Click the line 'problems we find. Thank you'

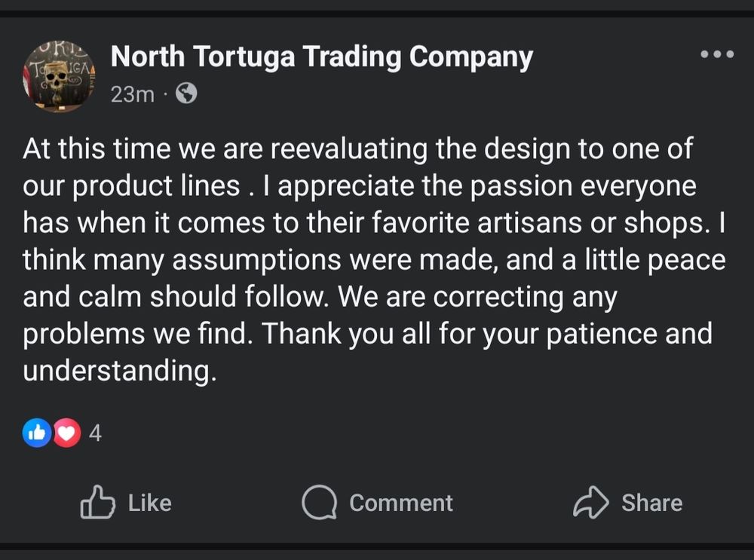pyautogui.click(x=367, y=334)
